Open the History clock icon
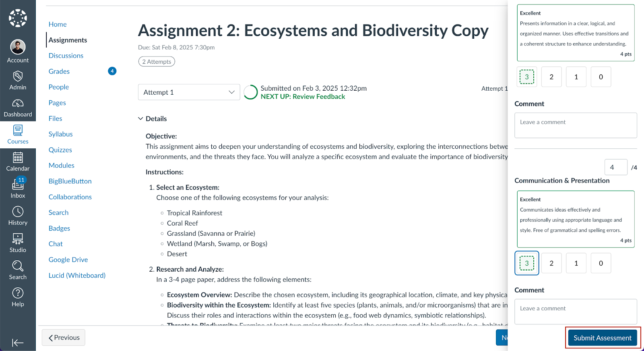Viewport: 644px width, 351px height. [x=18, y=212]
